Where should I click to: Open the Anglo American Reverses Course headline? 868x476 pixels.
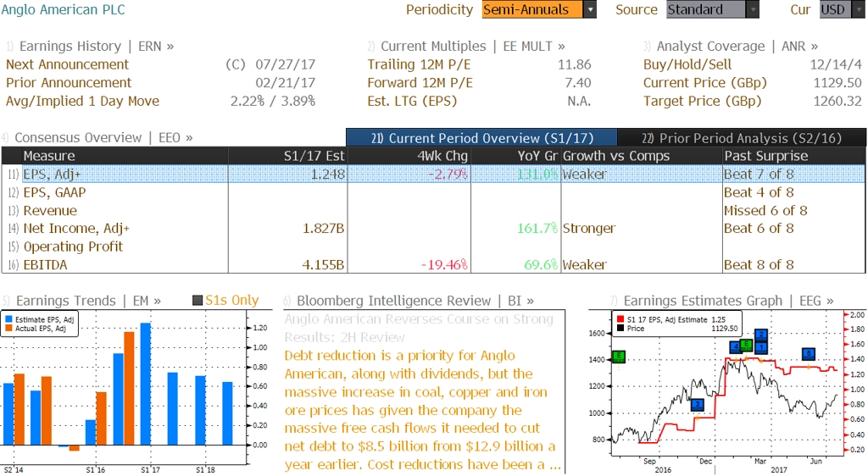[419, 328]
